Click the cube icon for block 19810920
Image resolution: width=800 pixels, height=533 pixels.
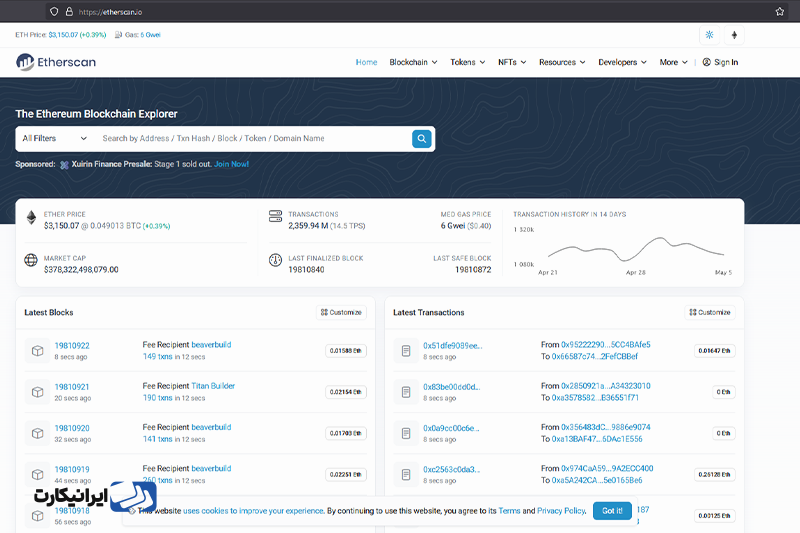(37, 433)
